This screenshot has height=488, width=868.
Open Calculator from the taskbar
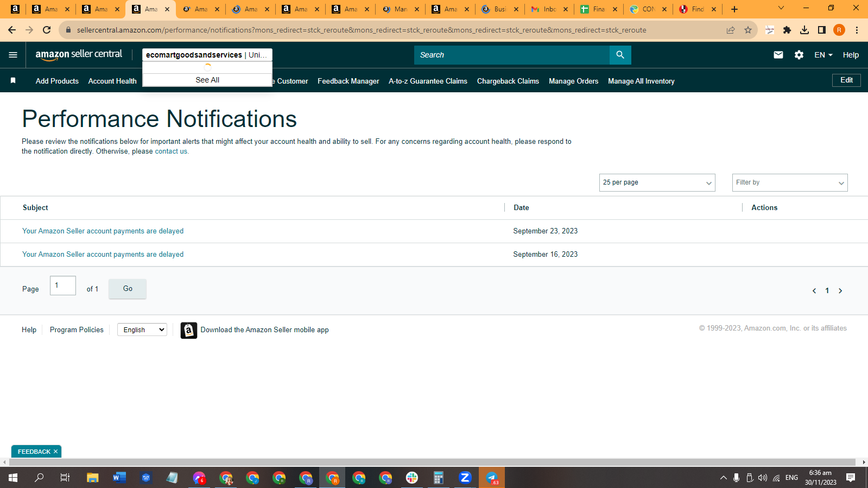[439, 478]
